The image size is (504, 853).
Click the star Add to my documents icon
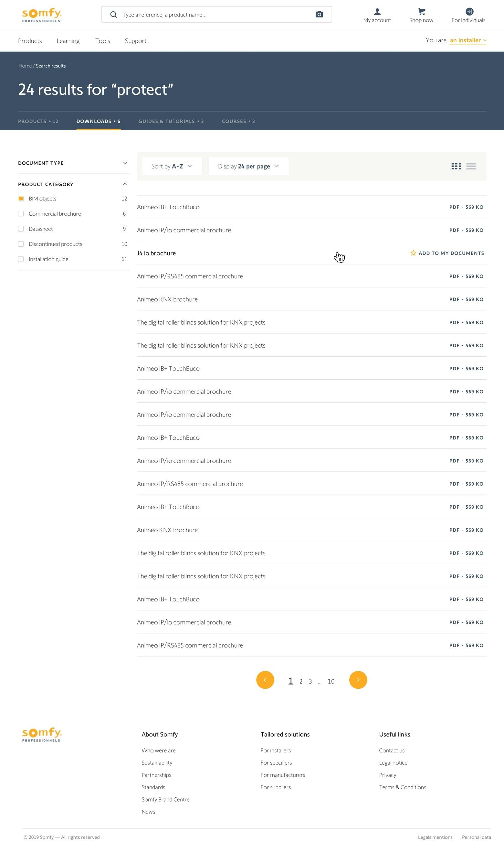(x=413, y=253)
